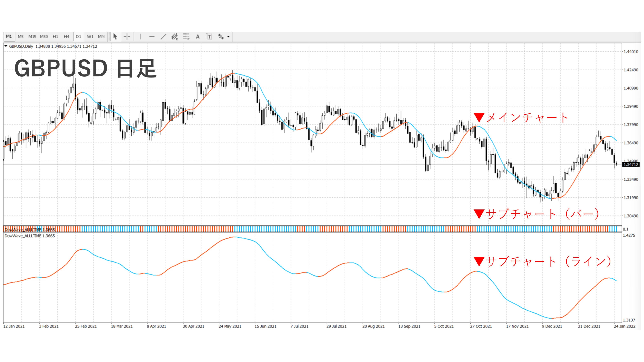
Task: Open the arrows objects dropdown arrow
Action: 228,37
